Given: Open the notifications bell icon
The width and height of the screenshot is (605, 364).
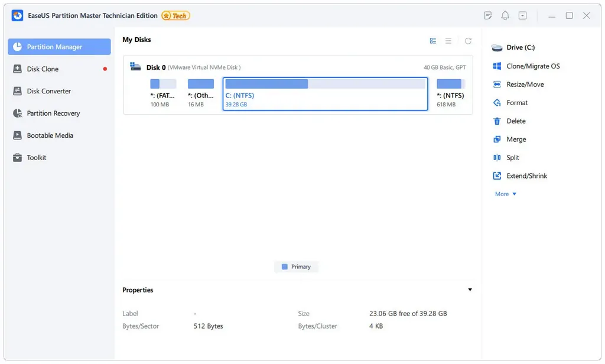Looking at the screenshot, I should [x=505, y=15].
